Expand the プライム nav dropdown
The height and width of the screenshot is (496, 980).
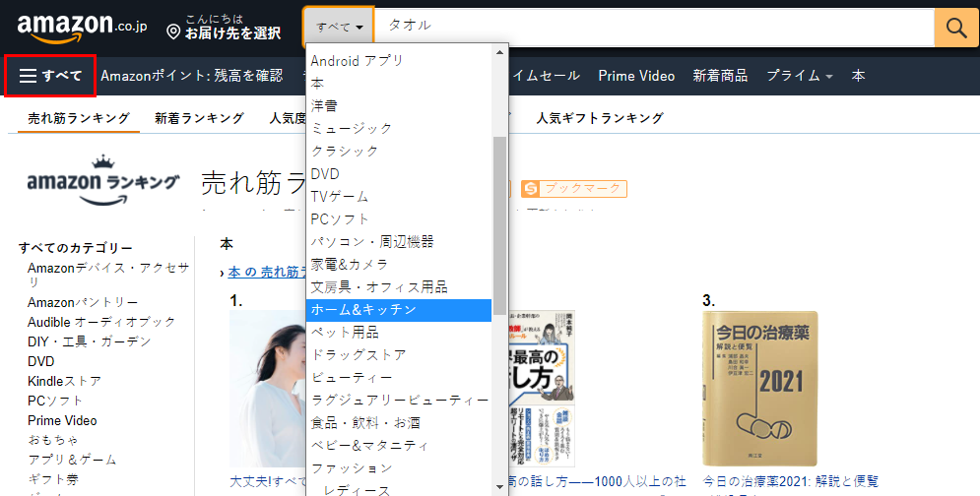point(800,76)
